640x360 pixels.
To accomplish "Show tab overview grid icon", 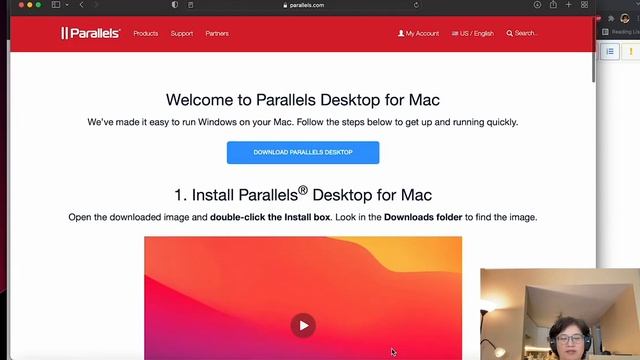I will [x=584, y=5].
